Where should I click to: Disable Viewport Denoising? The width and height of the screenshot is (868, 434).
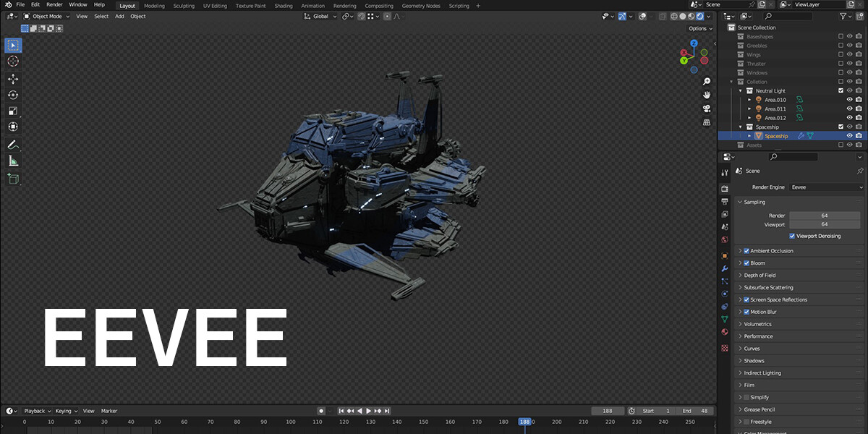tap(793, 236)
